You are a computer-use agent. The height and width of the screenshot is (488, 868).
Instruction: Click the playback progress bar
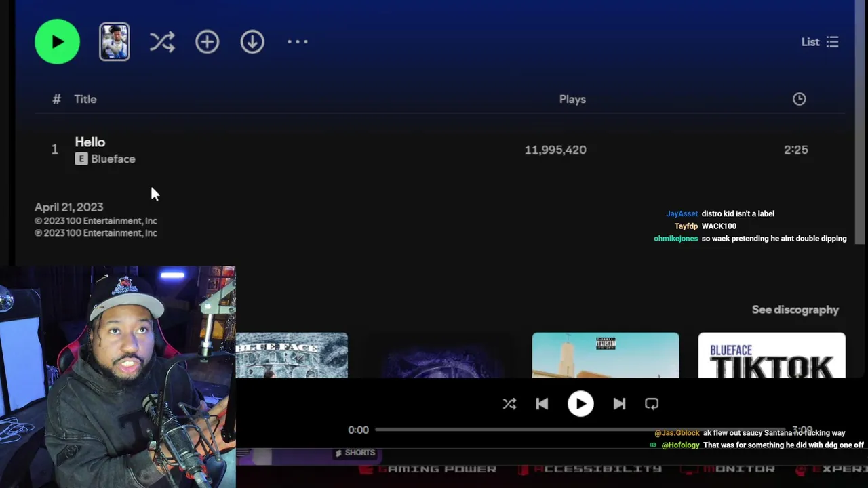pos(580,430)
